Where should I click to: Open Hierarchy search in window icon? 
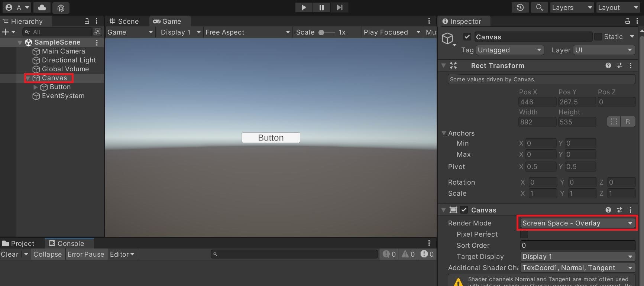pos(97,32)
